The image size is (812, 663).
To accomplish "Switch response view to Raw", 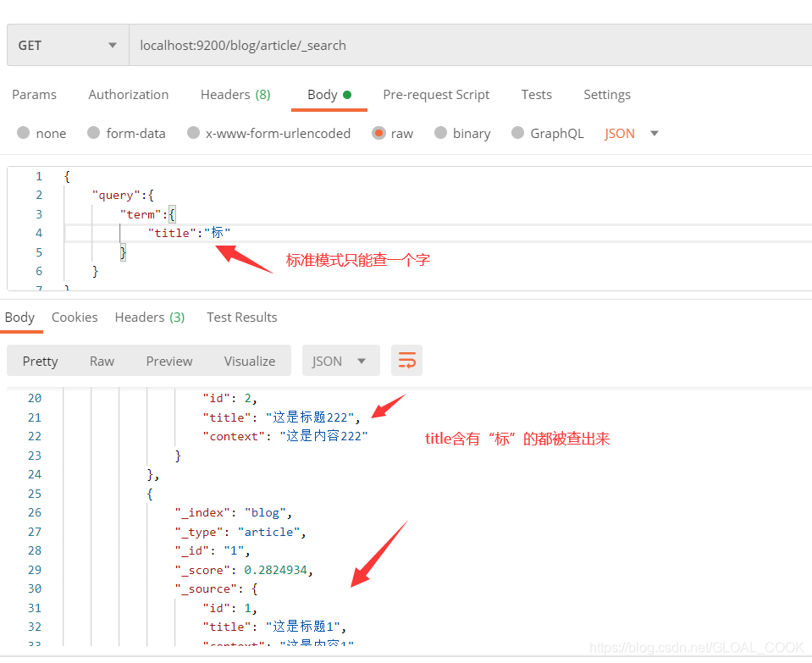I will (x=102, y=361).
